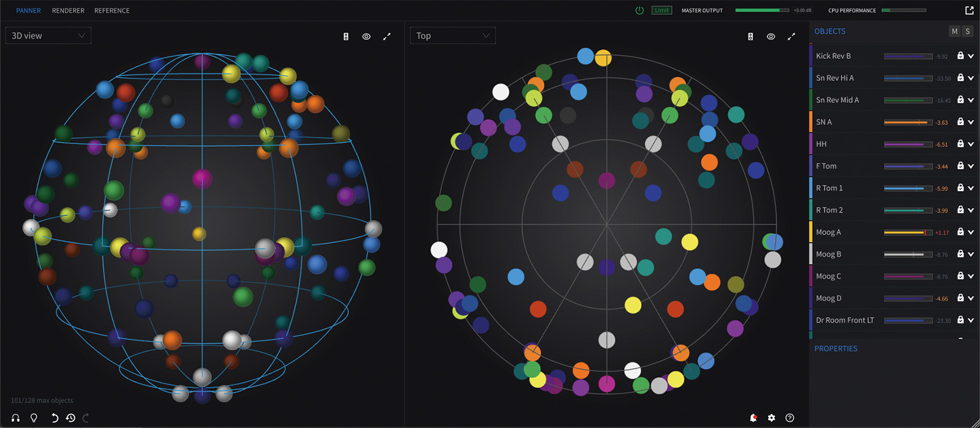
Task: Click the lightbulb icon in bottom toolbar
Action: coord(34,418)
